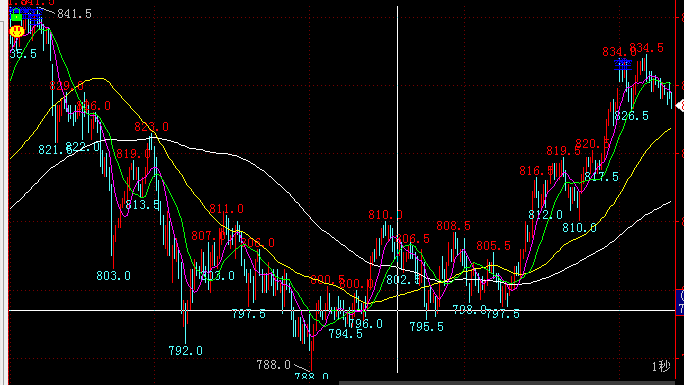Click the 796.0 low price label

pyautogui.click(x=366, y=324)
